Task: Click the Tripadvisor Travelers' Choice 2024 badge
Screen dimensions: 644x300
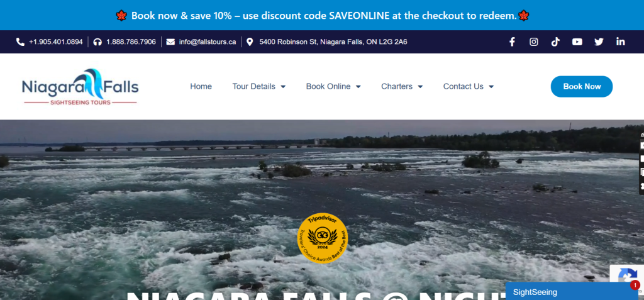Action: click(323, 238)
